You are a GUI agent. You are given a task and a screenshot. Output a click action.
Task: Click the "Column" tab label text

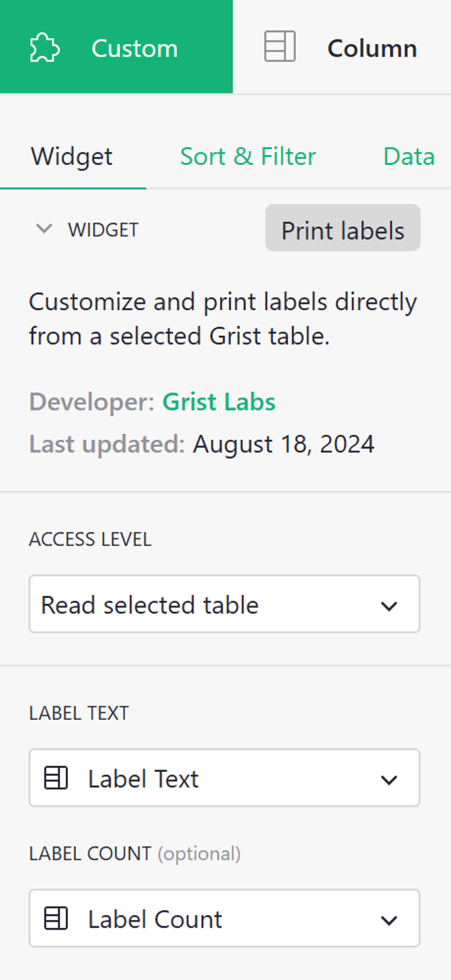click(372, 48)
